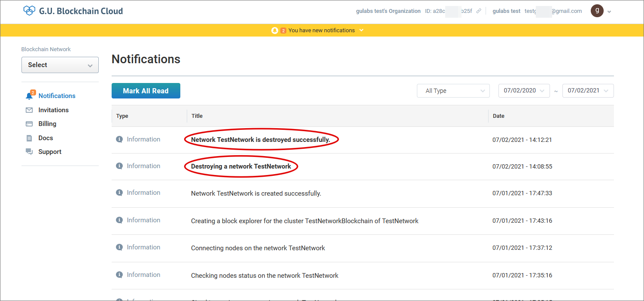The image size is (644, 301).
Task: Open Billing page from sidebar
Action: click(47, 124)
